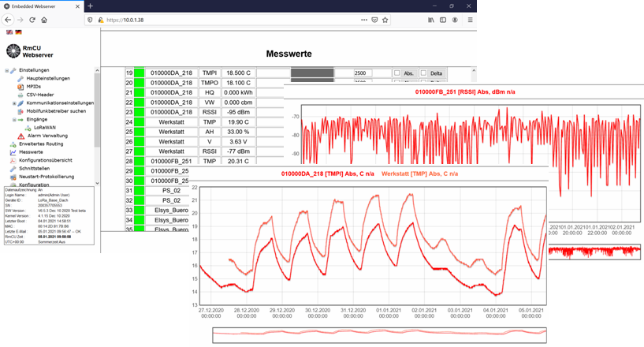Expand the Kommunikationseinstellungen tree node

coord(14,103)
